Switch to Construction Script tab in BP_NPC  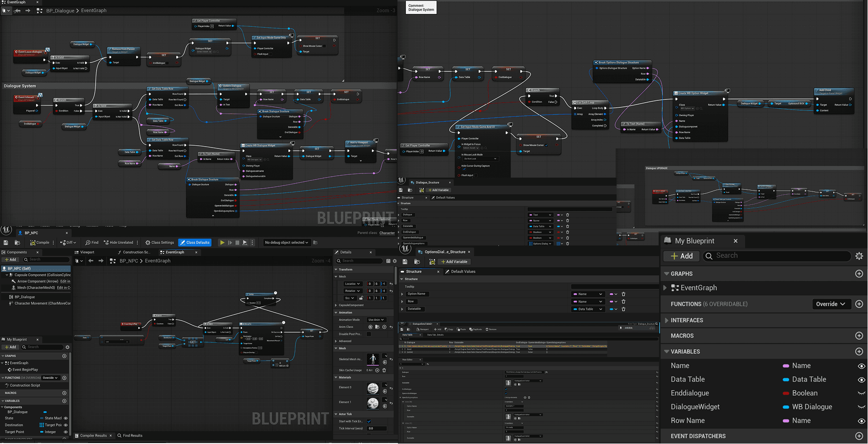(x=134, y=252)
